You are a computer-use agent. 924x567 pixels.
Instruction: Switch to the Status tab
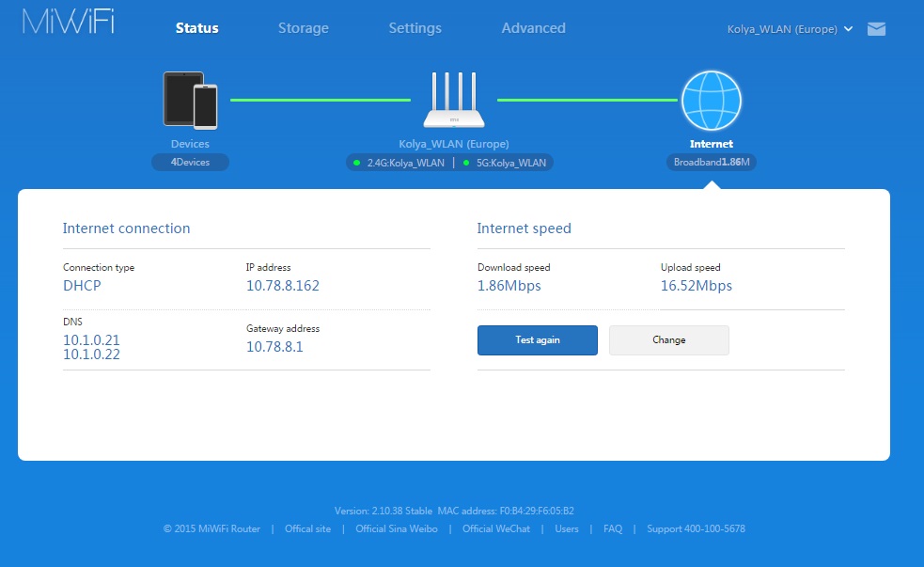(196, 28)
